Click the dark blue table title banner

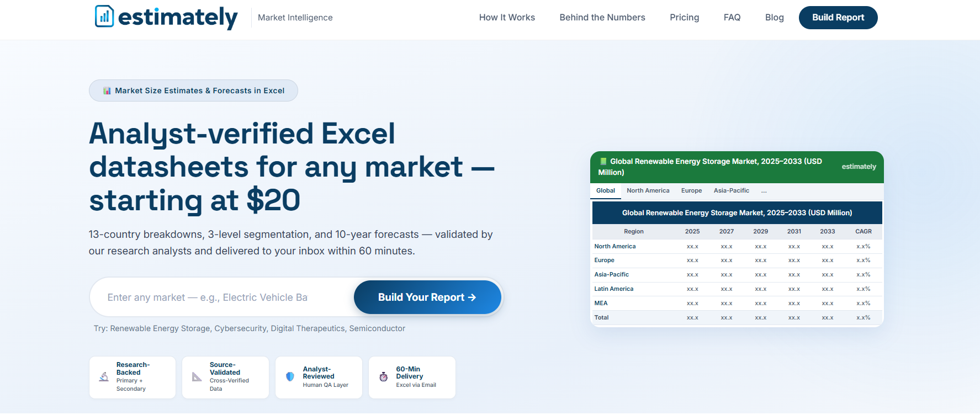pos(737,213)
